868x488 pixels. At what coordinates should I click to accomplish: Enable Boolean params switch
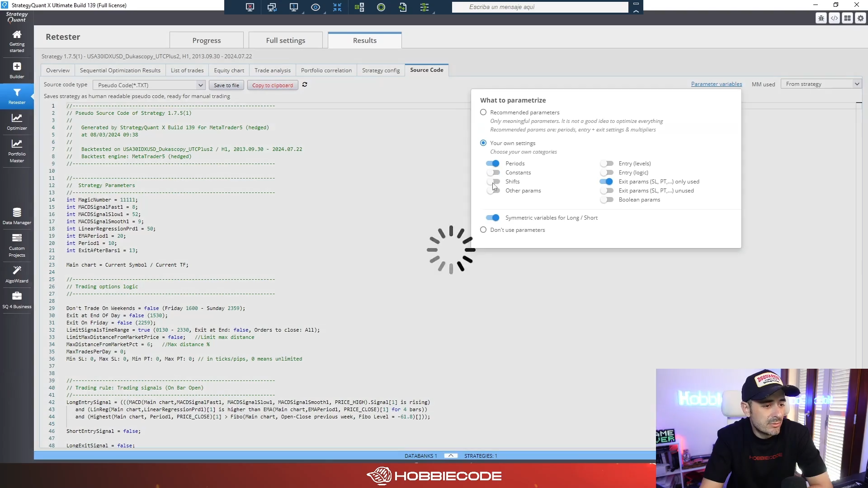click(606, 200)
